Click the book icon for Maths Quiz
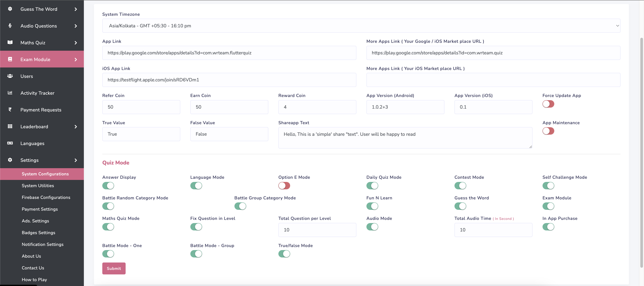644x286 pixels. tap(10, 42)
